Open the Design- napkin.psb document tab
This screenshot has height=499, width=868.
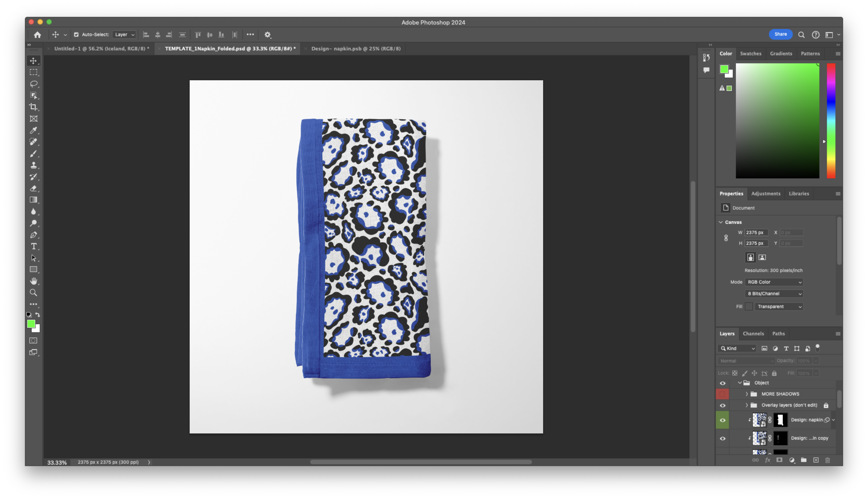click(356, 49)
